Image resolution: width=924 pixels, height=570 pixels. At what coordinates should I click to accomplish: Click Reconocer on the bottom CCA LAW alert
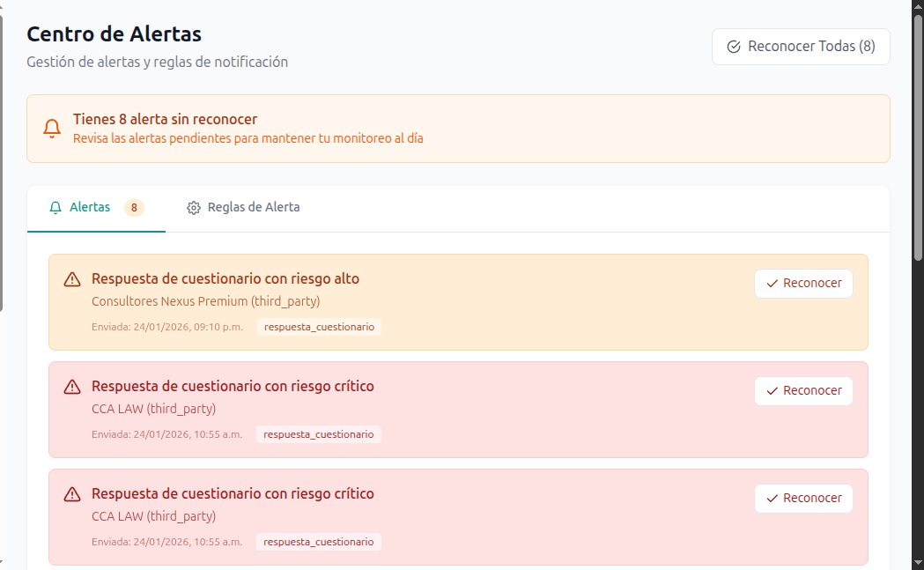tap(803, 498)
